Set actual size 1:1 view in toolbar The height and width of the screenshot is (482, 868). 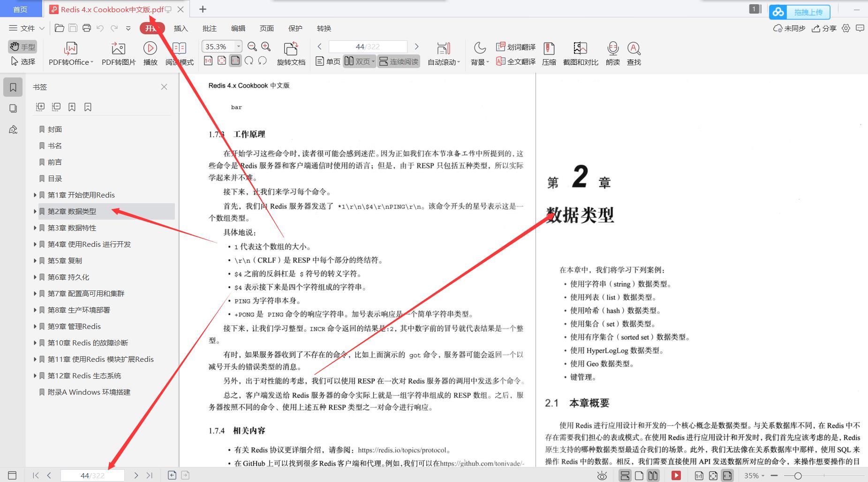208,61
